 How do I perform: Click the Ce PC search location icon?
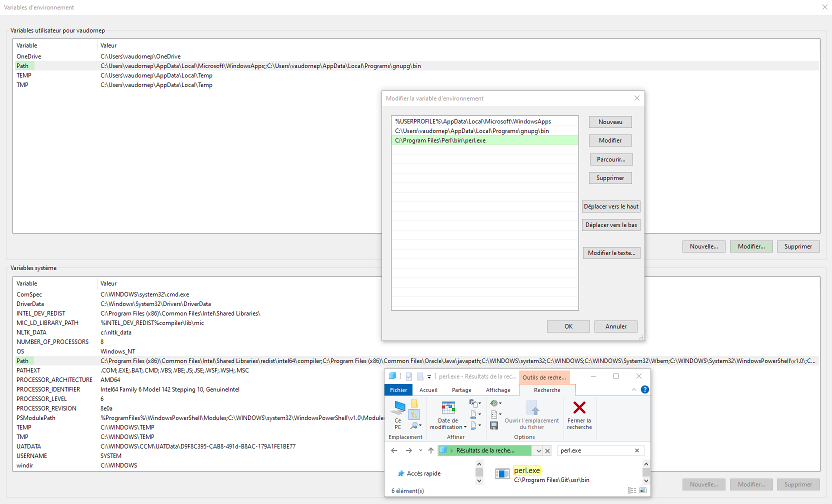(x=398, y=414)
